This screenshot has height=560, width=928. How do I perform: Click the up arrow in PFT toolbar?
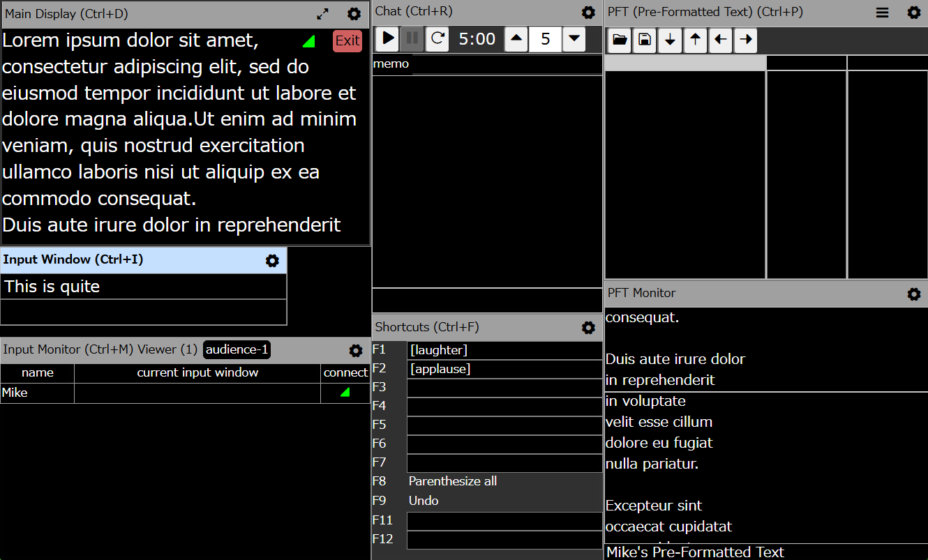click(x=695, y=40)
